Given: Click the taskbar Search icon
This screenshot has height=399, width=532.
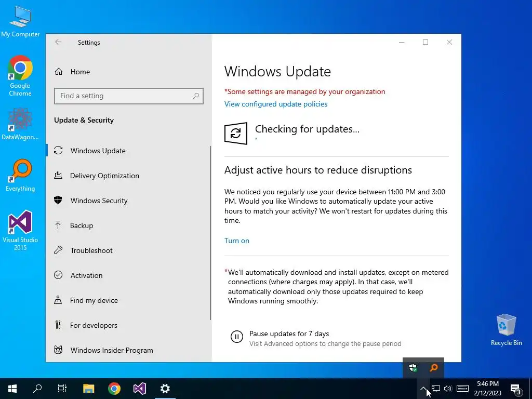Looking at the screenshot, I should pos(37,389).
